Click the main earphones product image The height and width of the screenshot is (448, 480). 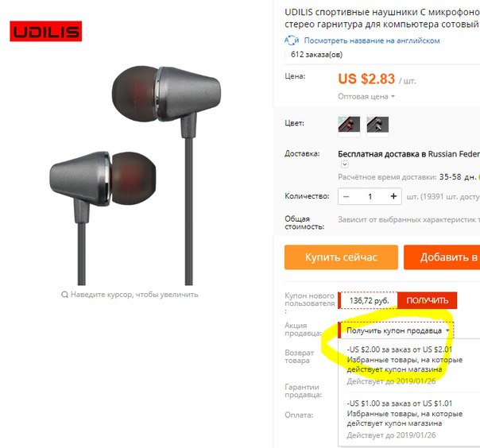pos(135,175)
